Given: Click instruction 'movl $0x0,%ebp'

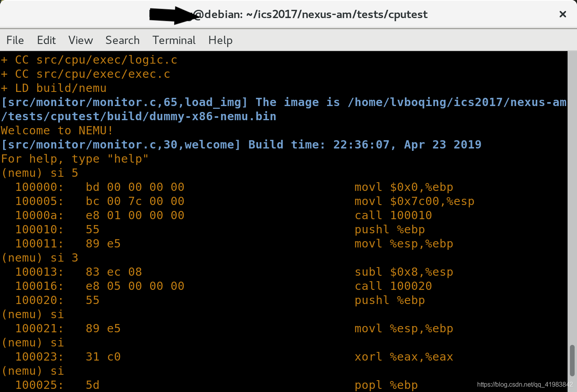Looking at the screenshot, I should point(404,187).
